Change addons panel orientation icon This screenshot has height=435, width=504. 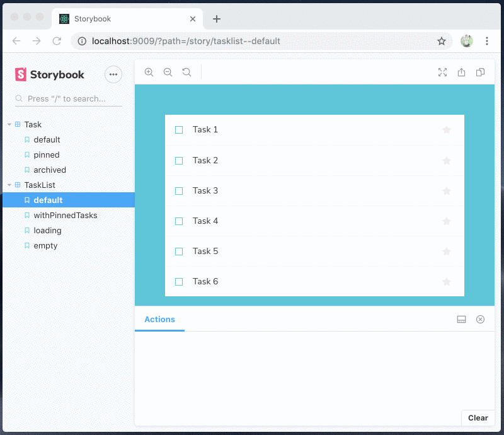click(x=461, y=320)
